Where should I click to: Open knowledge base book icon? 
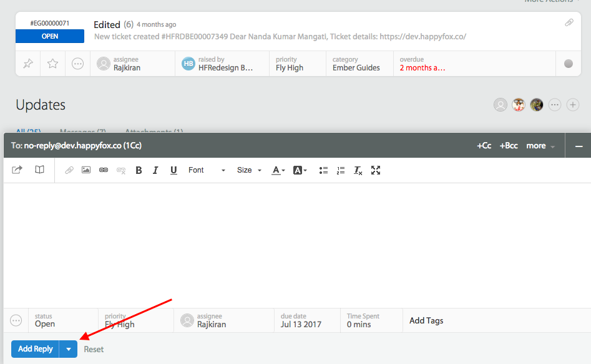(39, 170)
